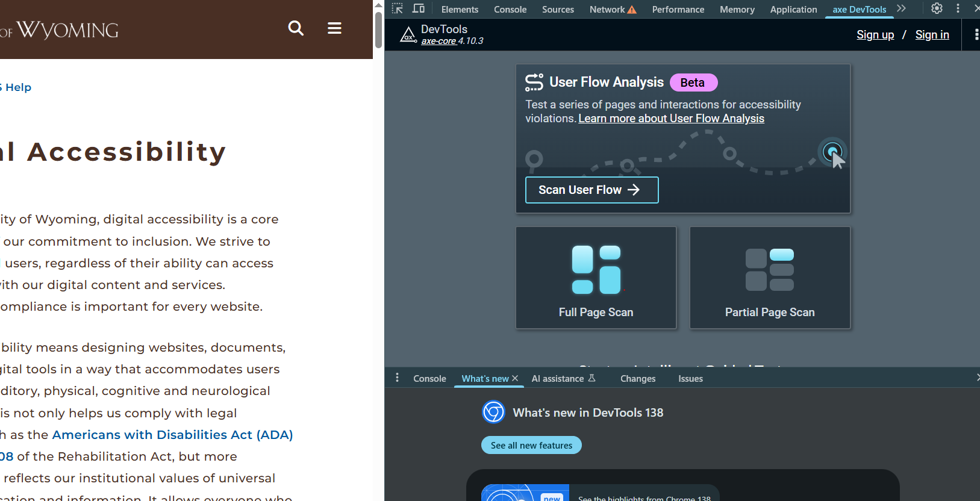The image size is (980, 501).
Task: Open axe DevTools options kebab menu
Action: 976,35
